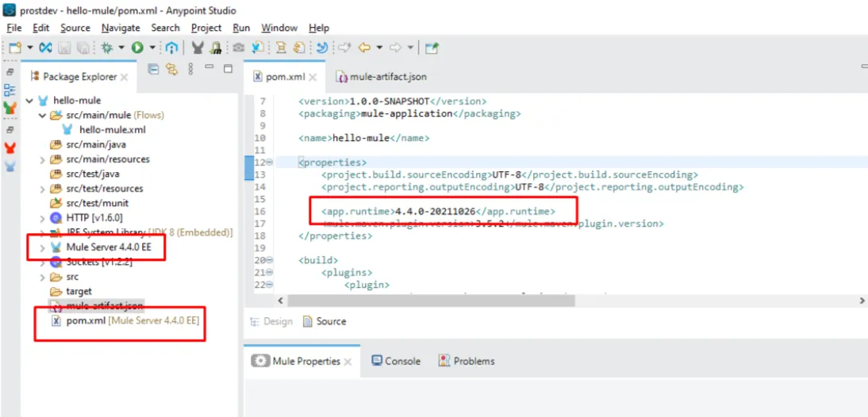Select src/test/munit folder

99,203
